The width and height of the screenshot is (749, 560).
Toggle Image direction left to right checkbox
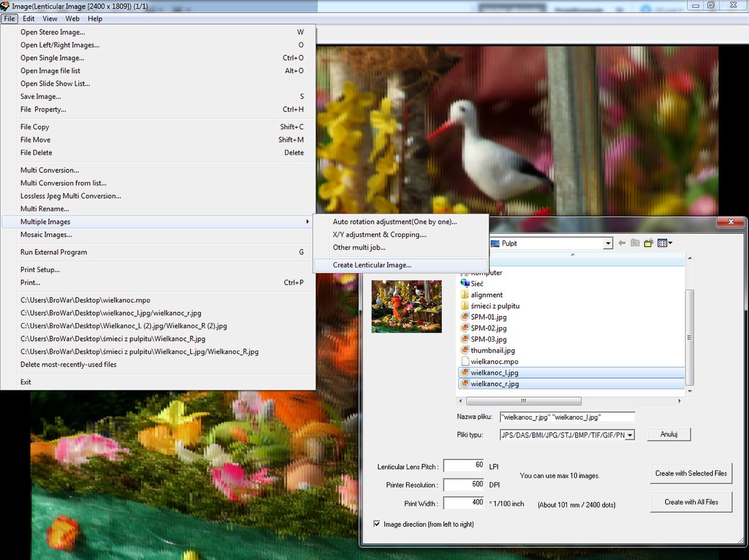[x=377, y=524]
